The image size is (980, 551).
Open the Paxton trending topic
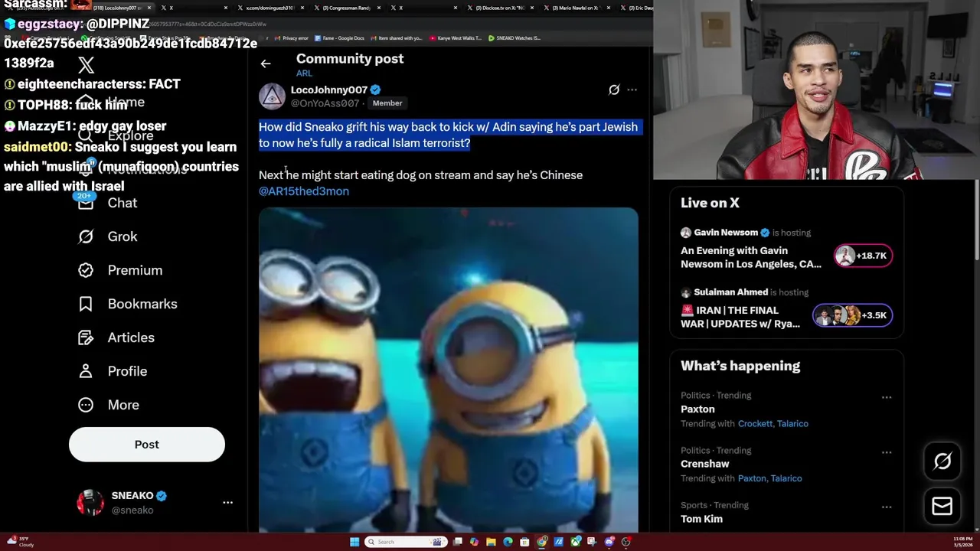pyautogui.click(x=697, y=409)
